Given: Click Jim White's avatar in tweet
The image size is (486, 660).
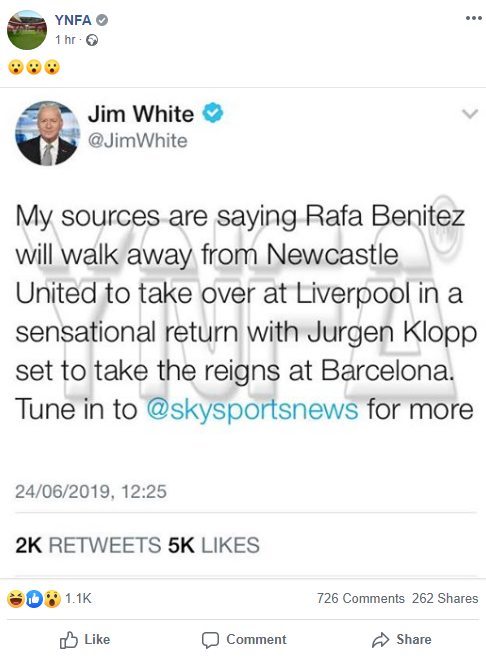Looking at the screenshot, I should (47, 133).
